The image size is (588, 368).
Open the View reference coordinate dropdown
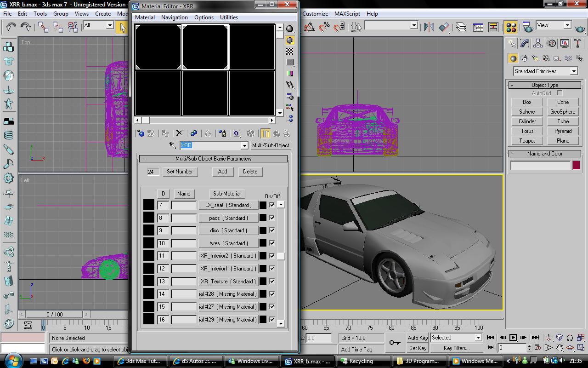(567, 25)
